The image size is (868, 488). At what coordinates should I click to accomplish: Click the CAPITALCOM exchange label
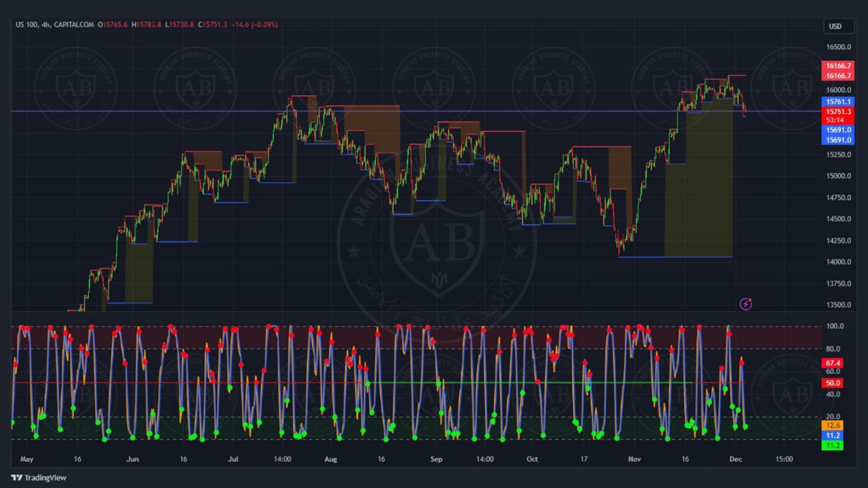click(73, 25)
